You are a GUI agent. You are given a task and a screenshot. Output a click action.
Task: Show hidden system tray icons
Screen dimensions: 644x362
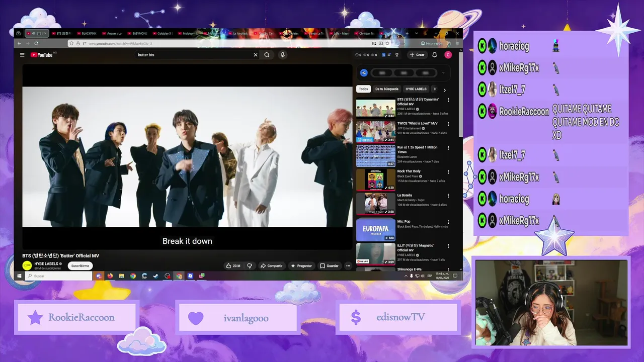click(x=406, y=276)
